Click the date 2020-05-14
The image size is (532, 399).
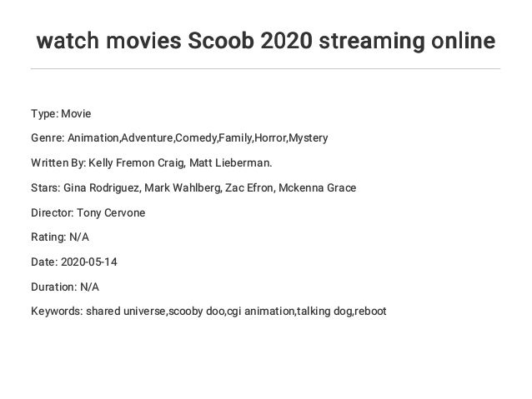click(x=89, y=262)
